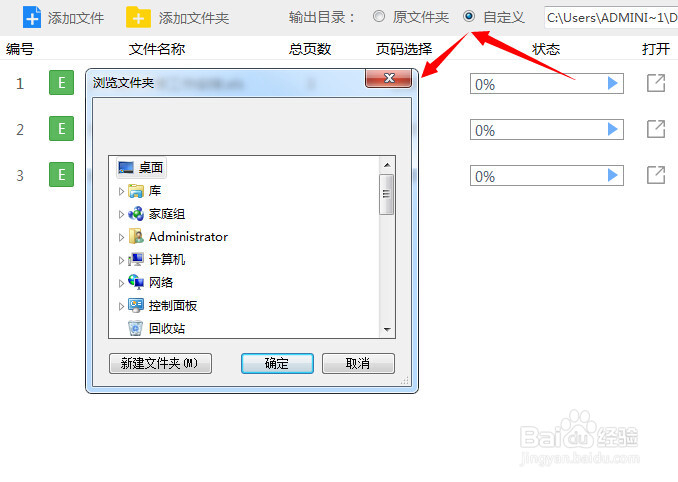The height and width of the screenshot is (482, 678).
Task: Cancel the browse folder dialog
Action: coord(358,363)
